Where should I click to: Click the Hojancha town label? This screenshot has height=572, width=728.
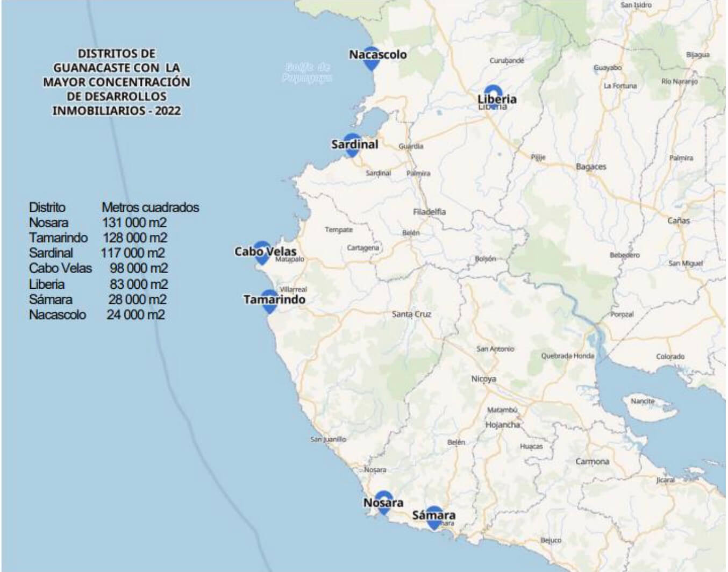coord(503,425)
